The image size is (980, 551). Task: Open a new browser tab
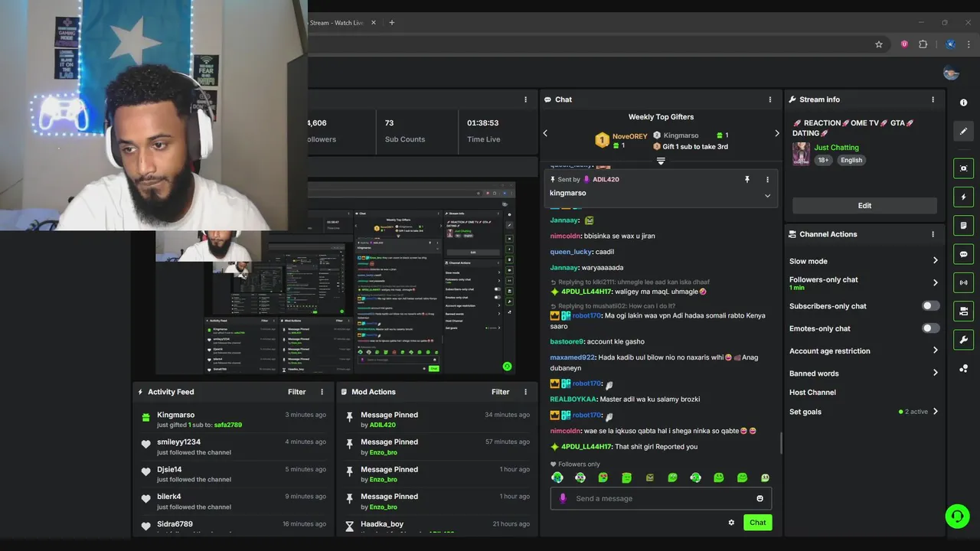[x=391, y=22]
